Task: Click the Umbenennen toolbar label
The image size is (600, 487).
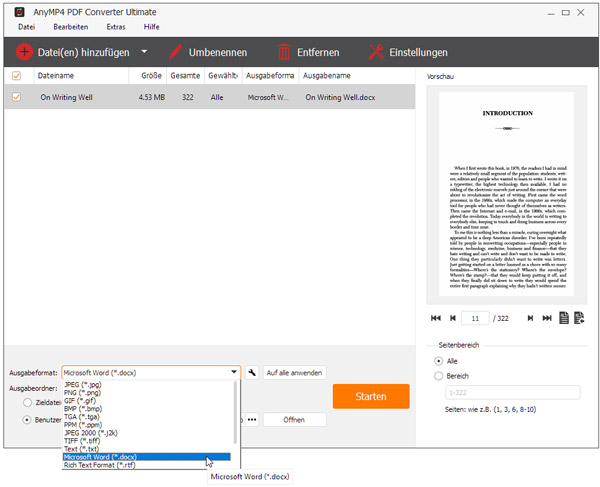Action: pyautogui.click(x=218, y=52)
